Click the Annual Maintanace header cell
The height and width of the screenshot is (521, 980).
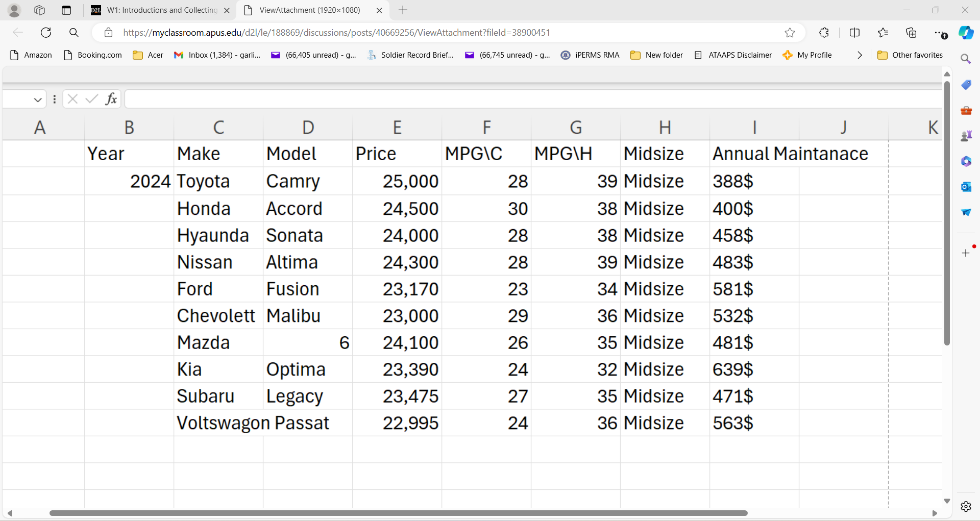(x=790, y=154)
